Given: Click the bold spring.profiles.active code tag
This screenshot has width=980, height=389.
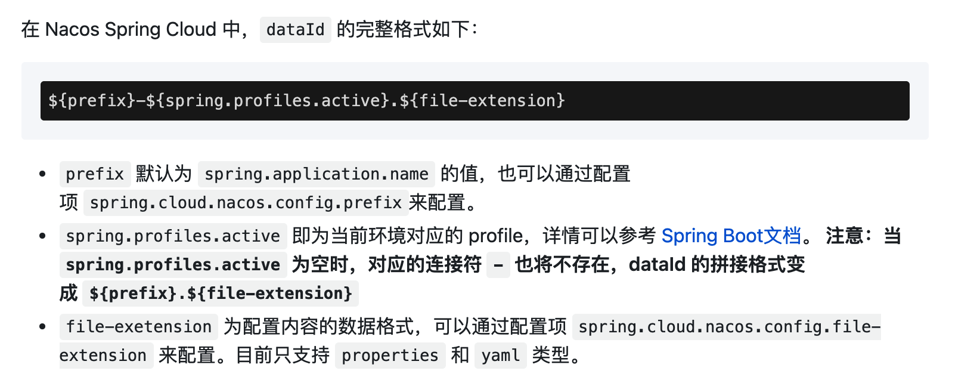Looking at the screenshot, I should (173, 265).
